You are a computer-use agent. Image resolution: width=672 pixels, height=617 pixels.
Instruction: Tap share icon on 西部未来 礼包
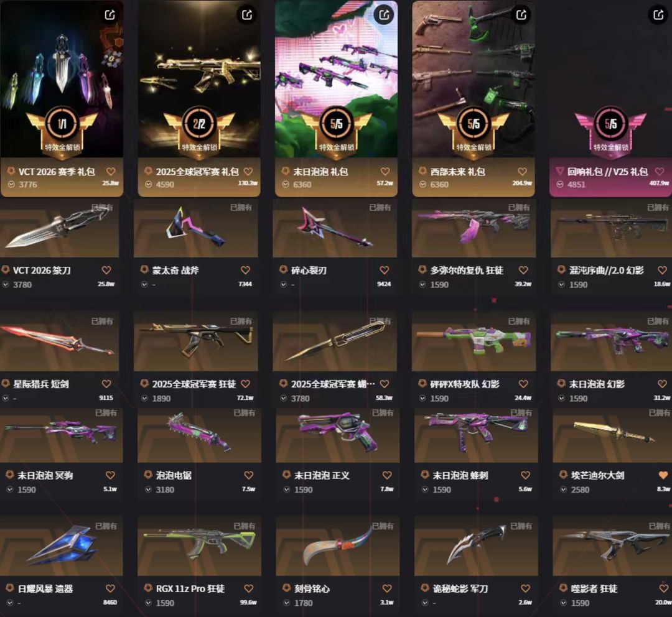521,15
